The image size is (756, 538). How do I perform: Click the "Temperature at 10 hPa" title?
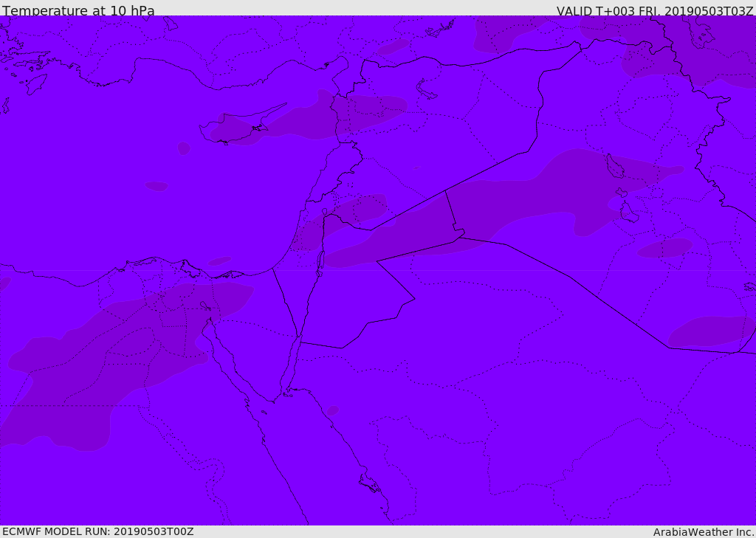point(78,11)
